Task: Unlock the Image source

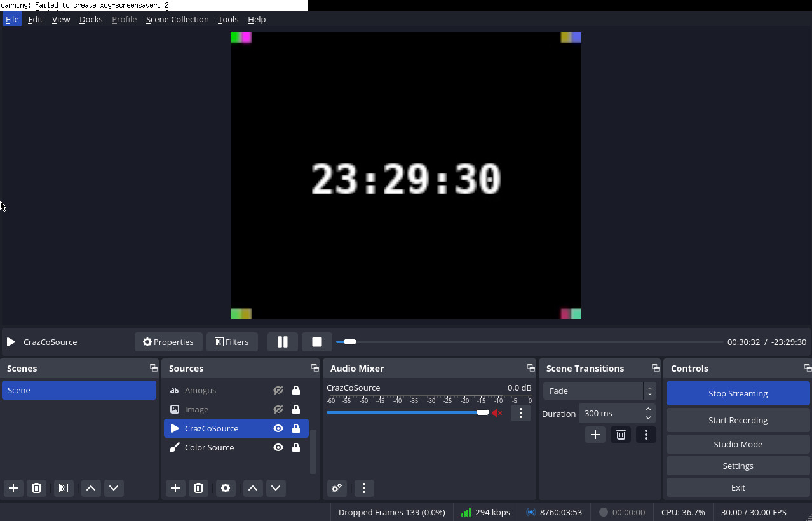Action: point(296,409)
